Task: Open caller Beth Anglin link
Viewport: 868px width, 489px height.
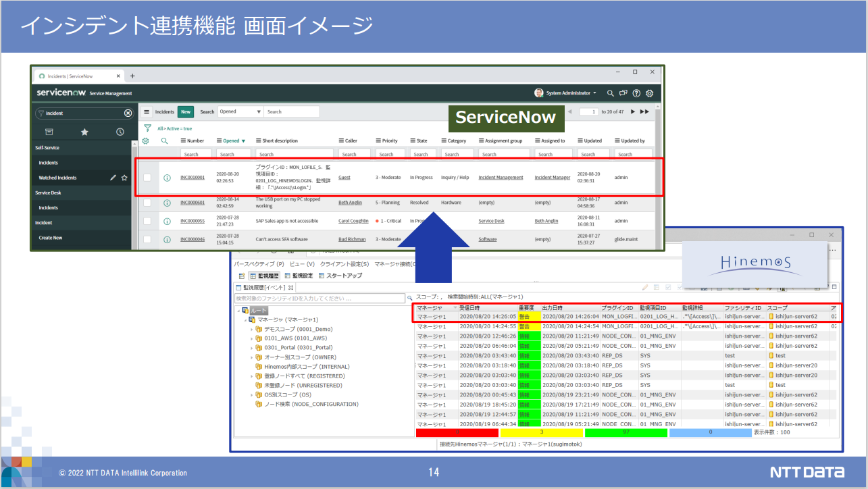Action: coord(351,203)
